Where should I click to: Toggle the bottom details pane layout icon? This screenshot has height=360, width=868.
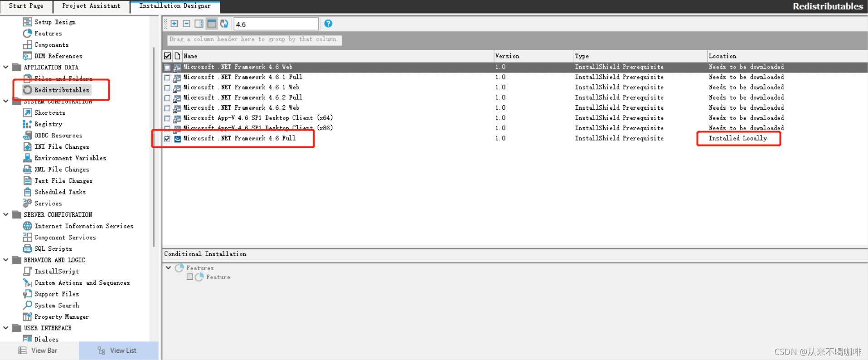pyautogui.click(x=212, y=24)
